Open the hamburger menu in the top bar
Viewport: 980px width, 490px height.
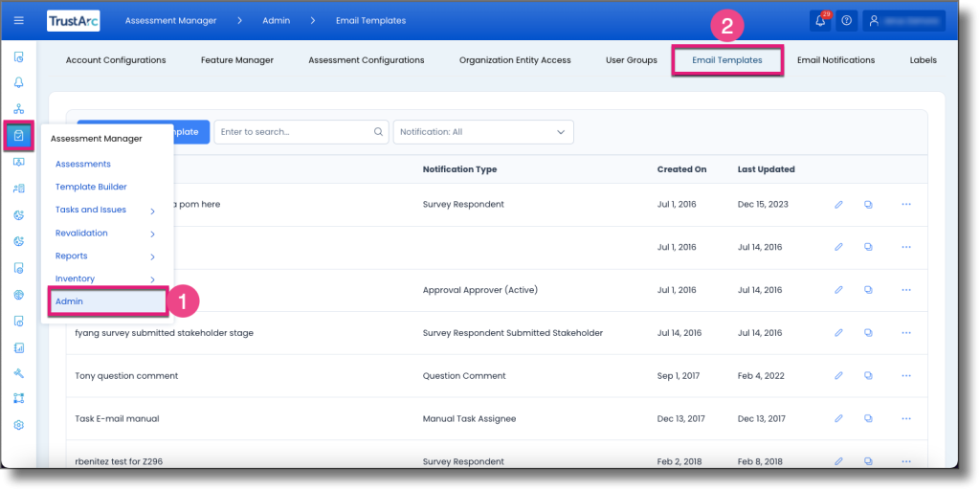pos(19,21)
